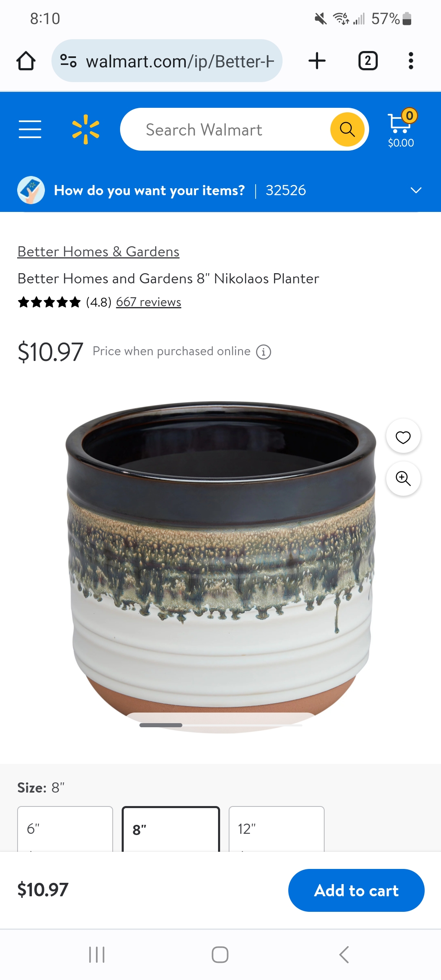This screenshot has width=441, height=980.
Task: Select the 6" size option
Action: pyautogui.click(x=65, y=829)
